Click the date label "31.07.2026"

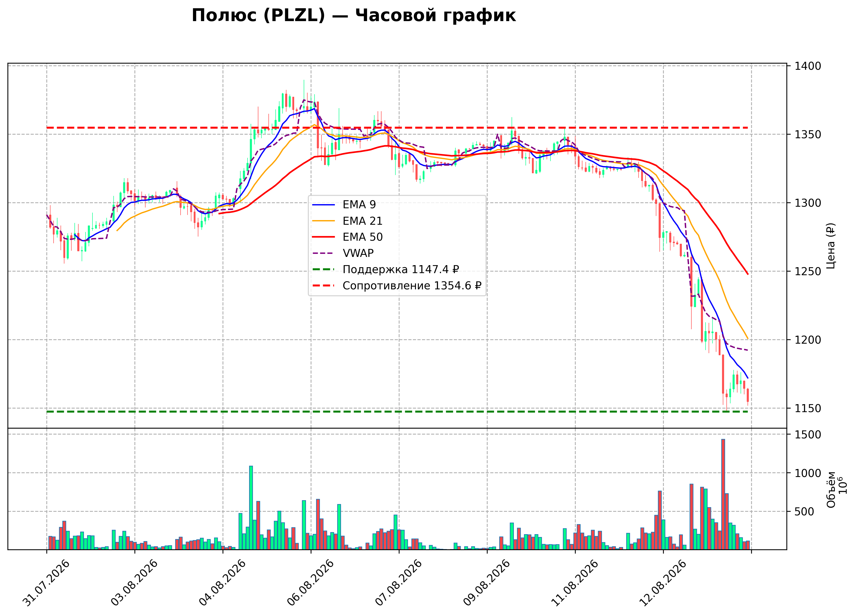pos(46,583)
